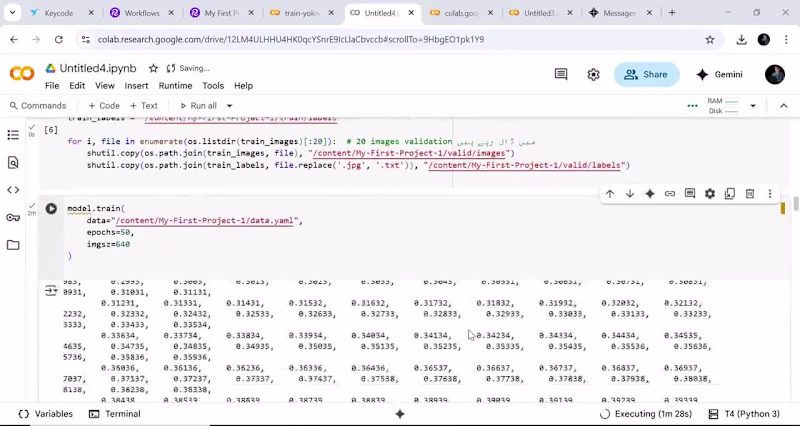Switch to the colab.goo browser tab
800x426 pixels.
point(462,13)
